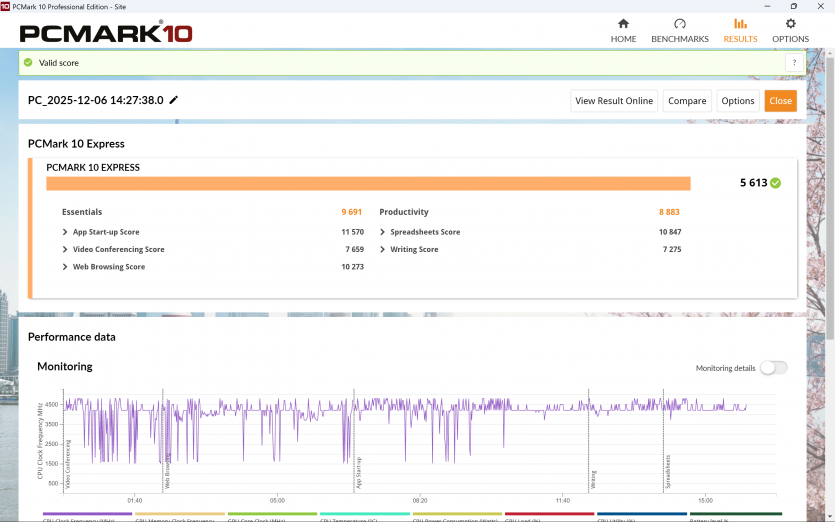Toggle the purple CPU Clock Frequency legend

pyautogui.click(x=87, y=517)
